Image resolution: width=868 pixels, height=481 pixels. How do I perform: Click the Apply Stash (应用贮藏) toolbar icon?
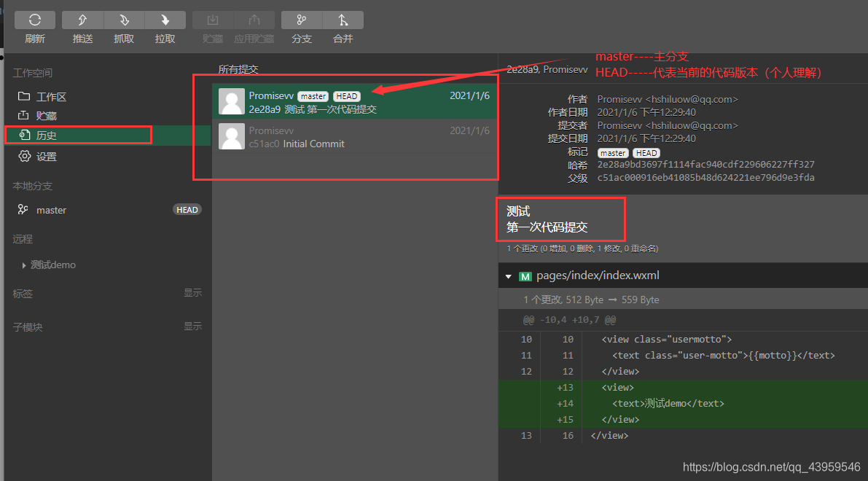254,20
